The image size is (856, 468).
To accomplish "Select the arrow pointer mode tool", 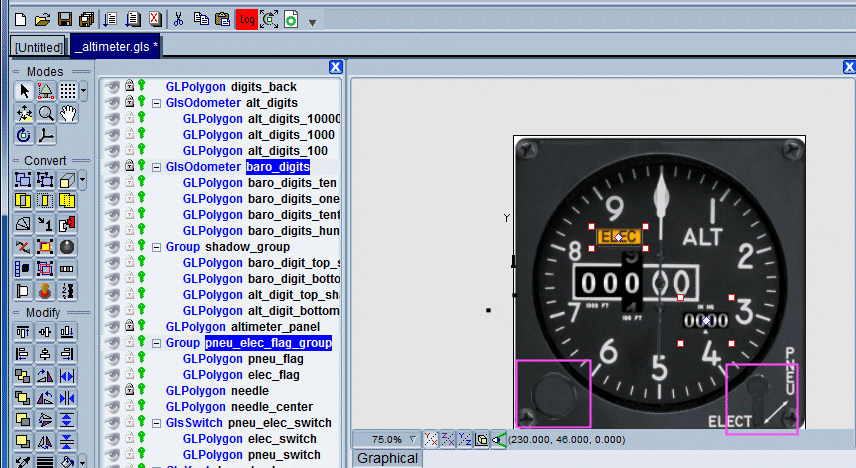I will [24, 91].
